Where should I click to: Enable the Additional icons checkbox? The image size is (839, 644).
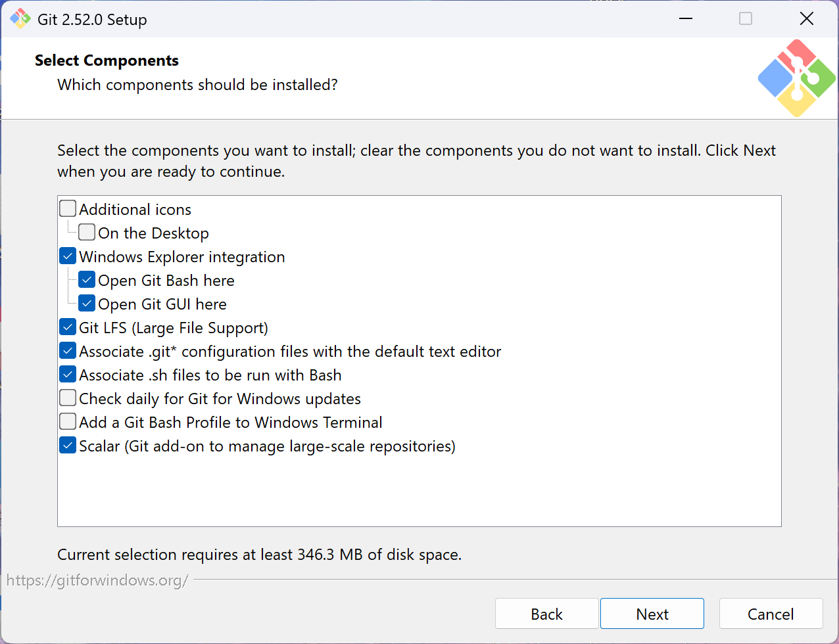coord(68,209)
